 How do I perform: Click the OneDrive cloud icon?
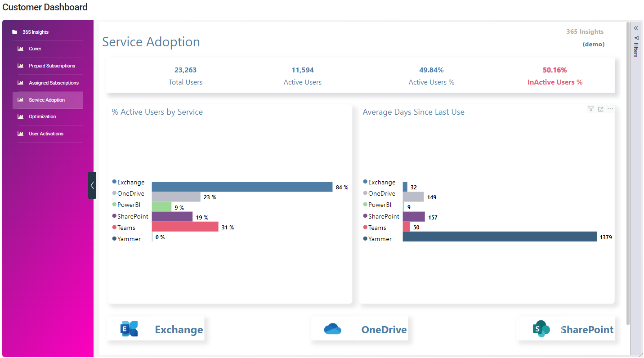[x=333, y=329]
